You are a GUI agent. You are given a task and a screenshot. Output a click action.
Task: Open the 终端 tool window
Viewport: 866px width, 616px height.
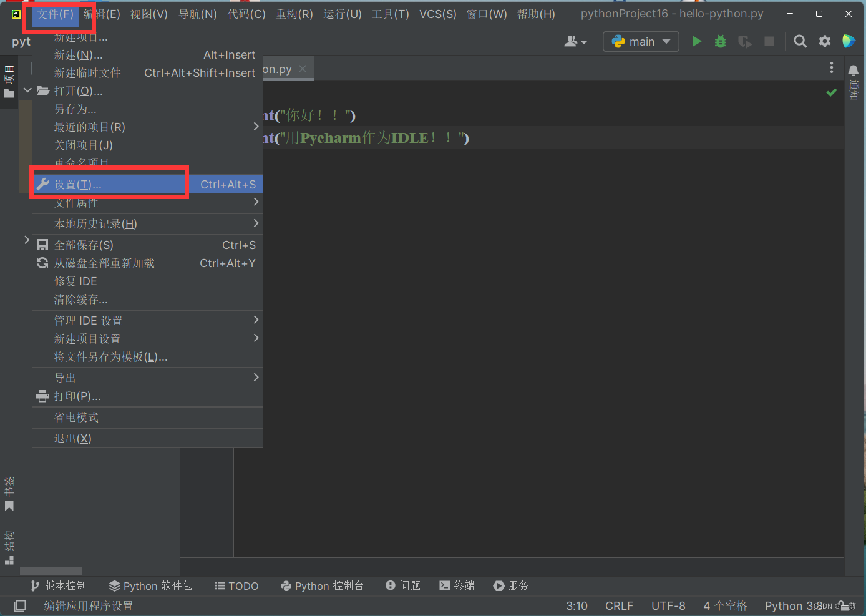457,585
